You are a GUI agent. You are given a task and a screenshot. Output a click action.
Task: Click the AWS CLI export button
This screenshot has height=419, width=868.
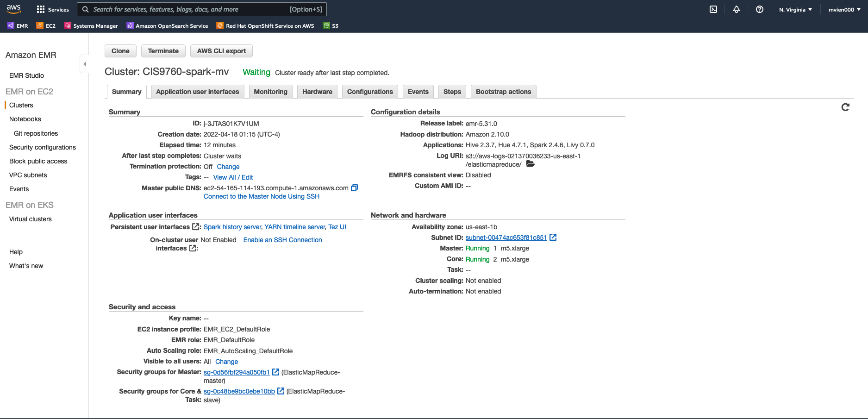221,51
